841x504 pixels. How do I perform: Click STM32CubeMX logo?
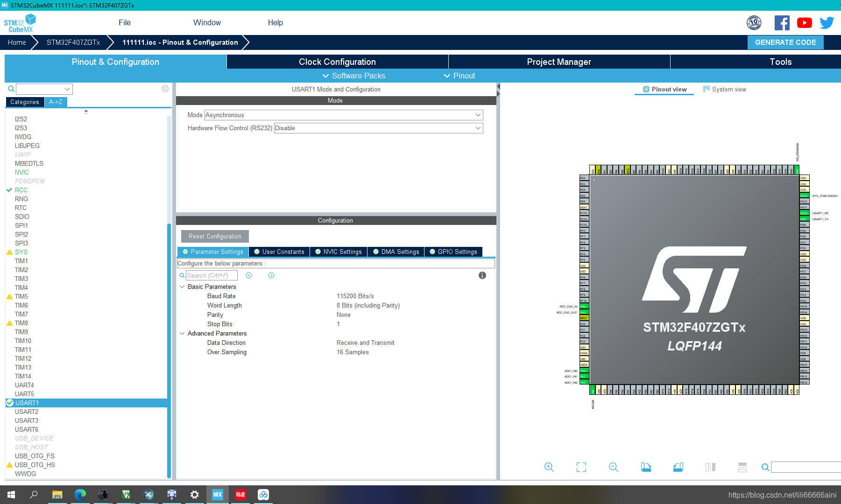(20, 23)
